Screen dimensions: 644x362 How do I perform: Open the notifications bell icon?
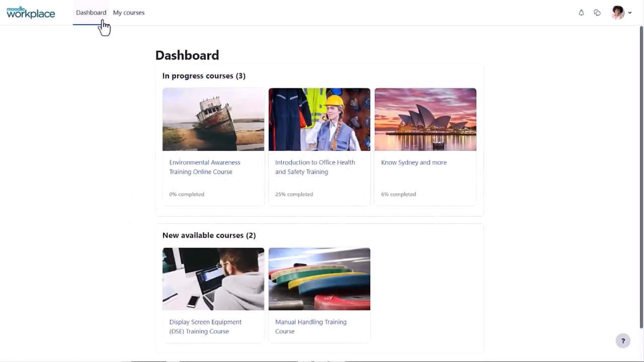click(x=581, y=13)
